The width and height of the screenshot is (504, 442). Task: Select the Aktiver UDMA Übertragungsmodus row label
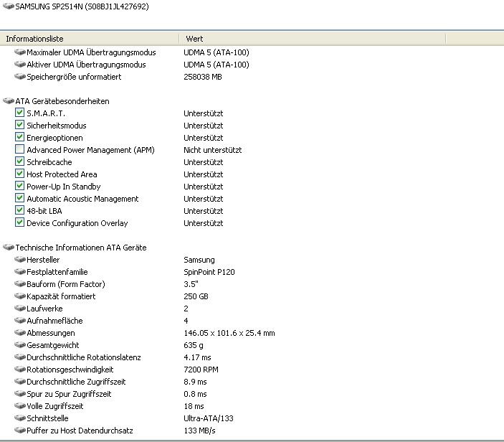86,65
